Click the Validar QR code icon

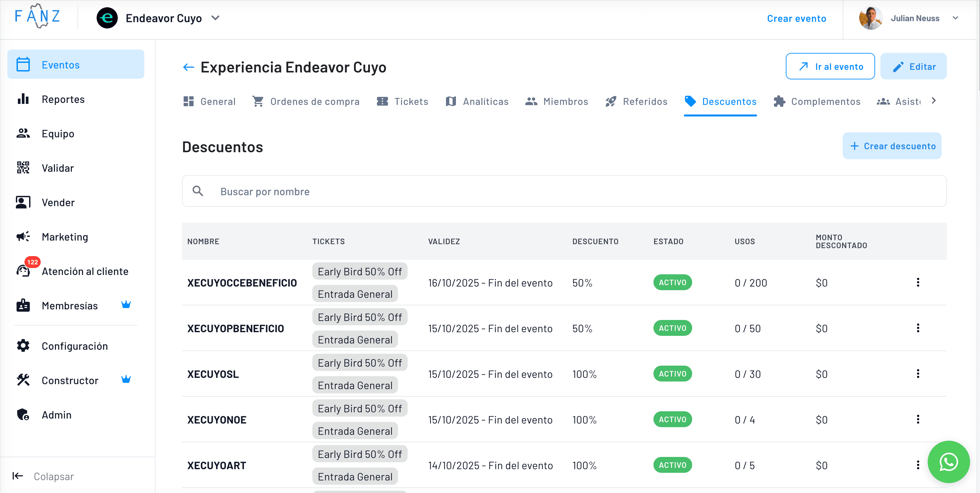click(x=23, y=168)
